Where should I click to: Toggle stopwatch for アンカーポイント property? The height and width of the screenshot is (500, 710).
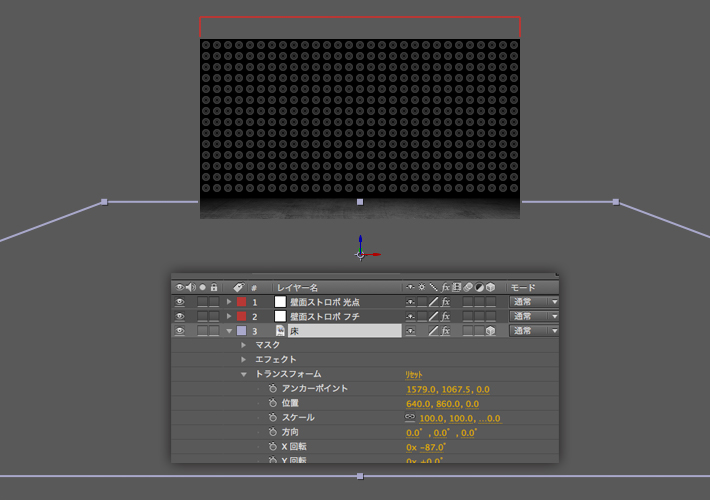point(272,388)
